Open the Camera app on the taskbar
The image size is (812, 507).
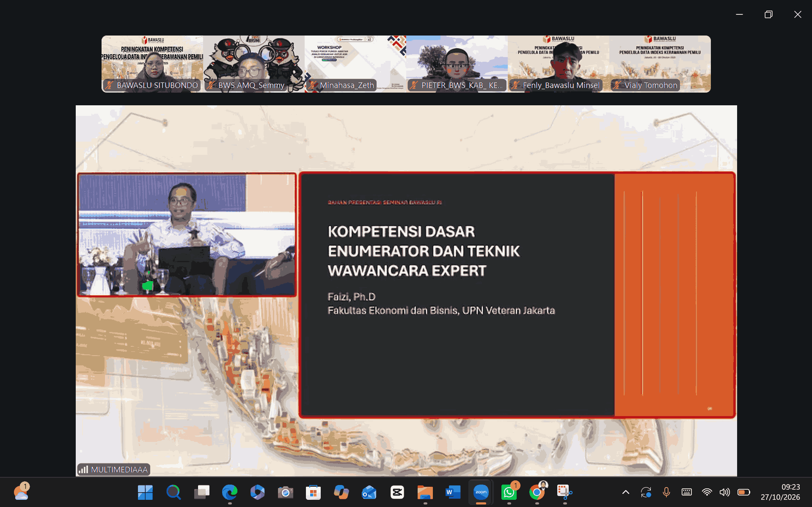[285, 492]
